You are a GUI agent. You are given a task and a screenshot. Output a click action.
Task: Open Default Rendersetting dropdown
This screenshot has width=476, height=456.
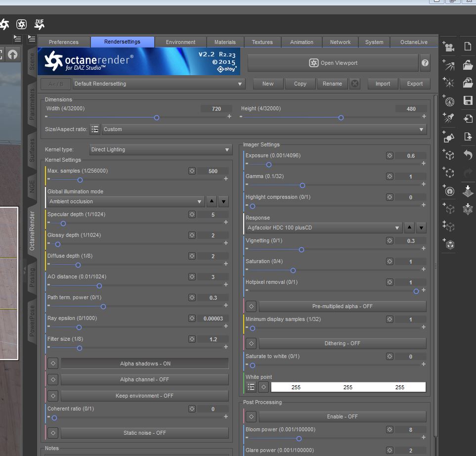point(159,84)
